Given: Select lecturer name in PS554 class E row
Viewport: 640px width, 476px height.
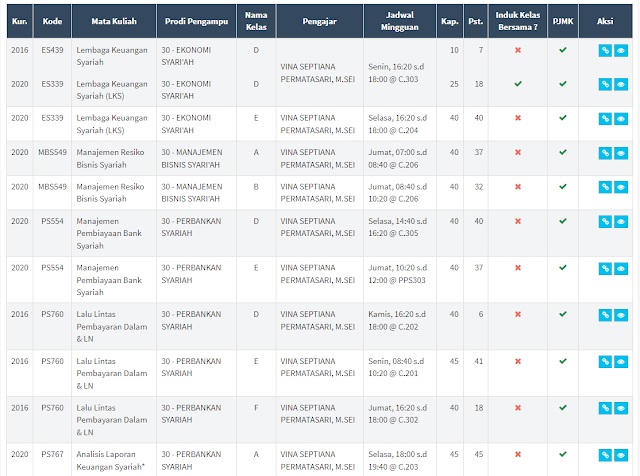Looking at the screenshot, I should click(318, 274).
